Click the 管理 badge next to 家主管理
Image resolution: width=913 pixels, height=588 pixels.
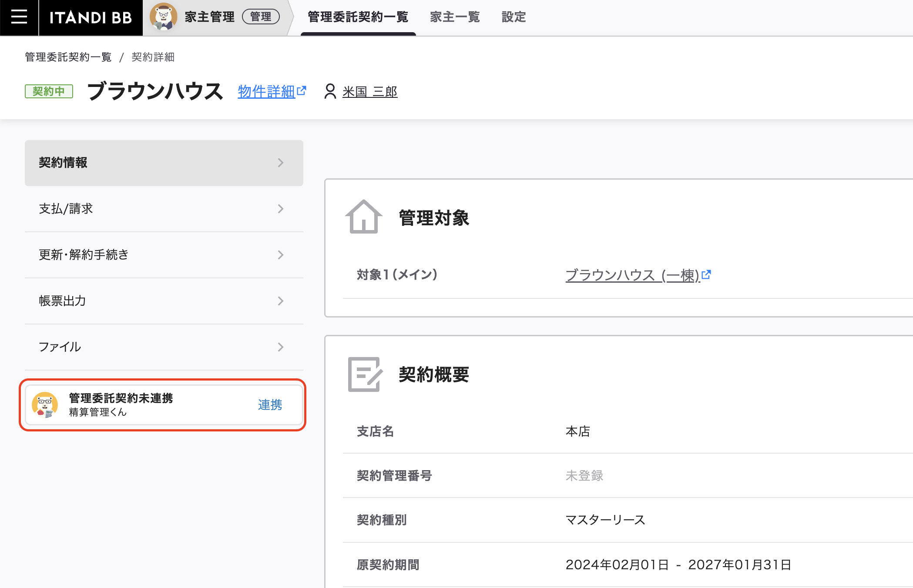pos(261,17)
